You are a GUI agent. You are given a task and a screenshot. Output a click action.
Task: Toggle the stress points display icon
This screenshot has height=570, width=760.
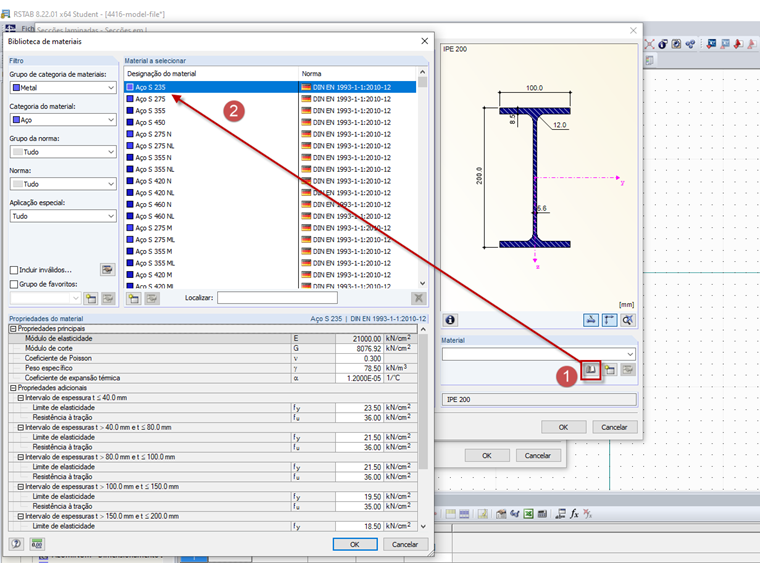(x=591, y=320)
